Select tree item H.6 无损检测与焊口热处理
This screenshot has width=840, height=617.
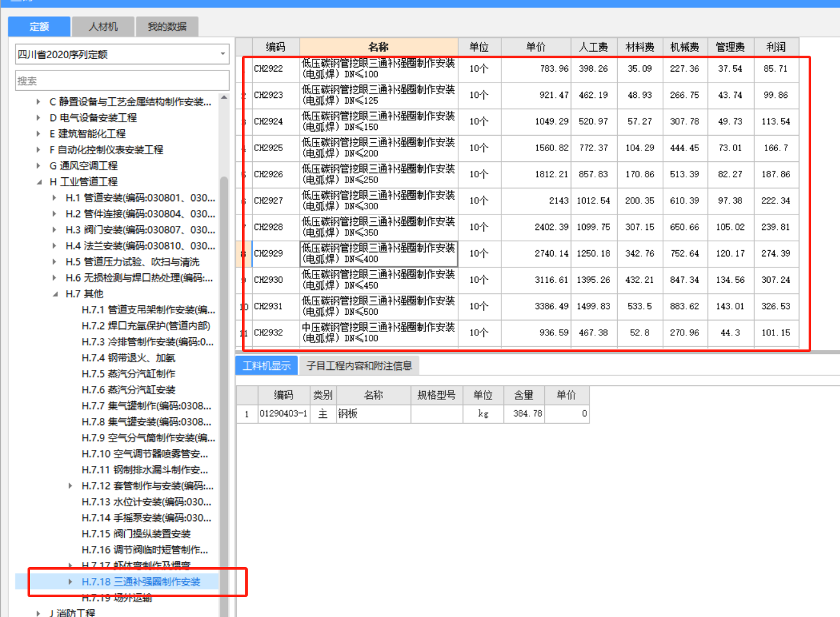139,278
